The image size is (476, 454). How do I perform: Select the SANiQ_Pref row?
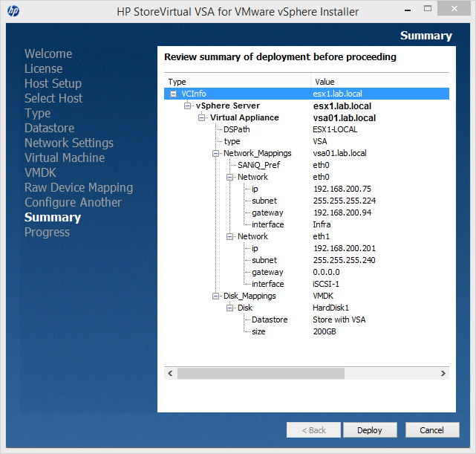(307, 165)
